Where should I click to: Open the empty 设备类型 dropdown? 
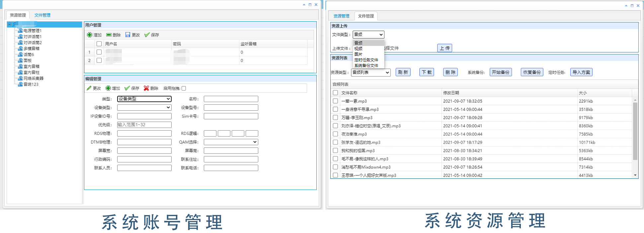coord(144,107)
